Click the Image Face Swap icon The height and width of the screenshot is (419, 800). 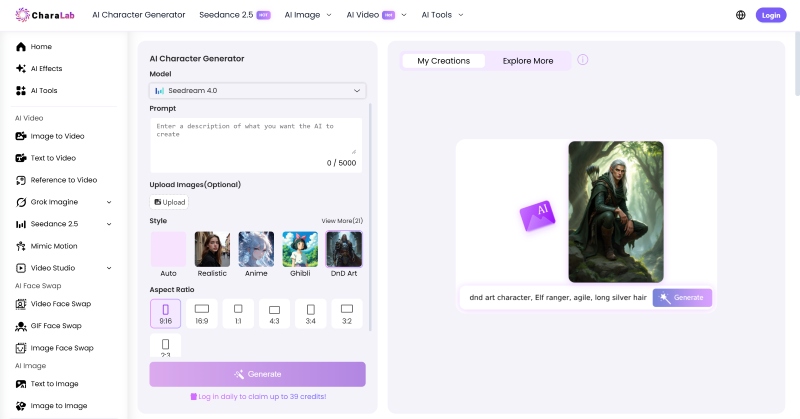tap(21, 348)
